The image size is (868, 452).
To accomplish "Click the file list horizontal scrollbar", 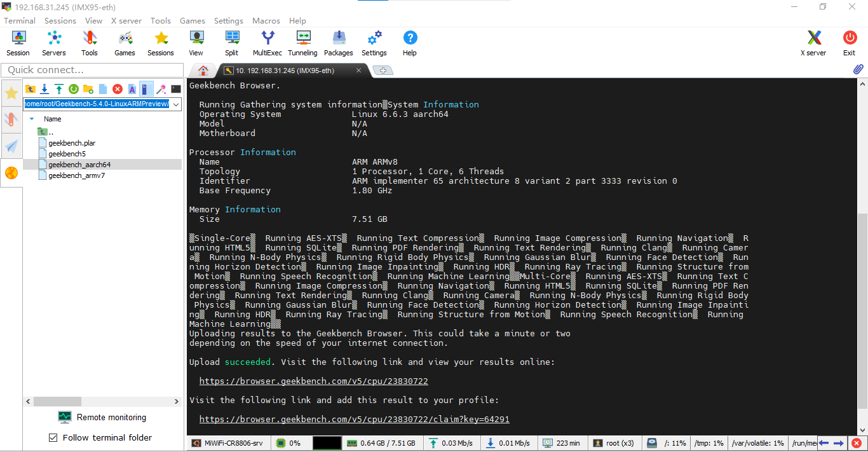I will (x=58, y=402).
